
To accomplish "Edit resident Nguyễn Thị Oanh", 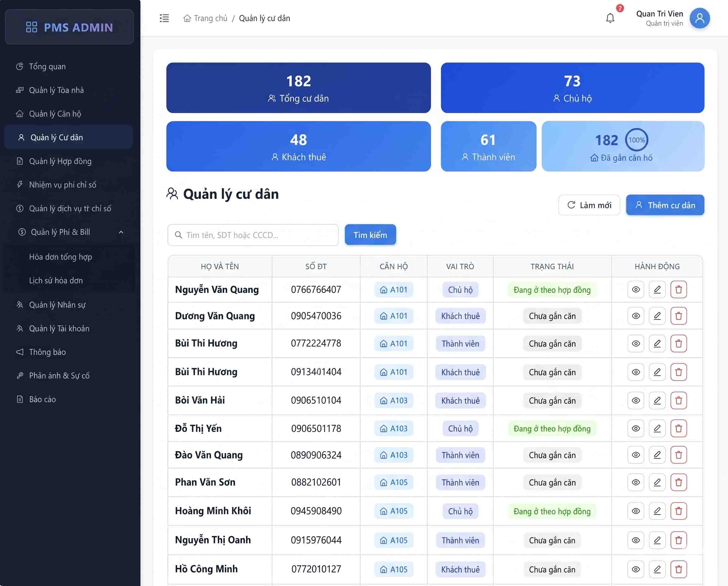I will pyautogui.click(x=657, y=540).
